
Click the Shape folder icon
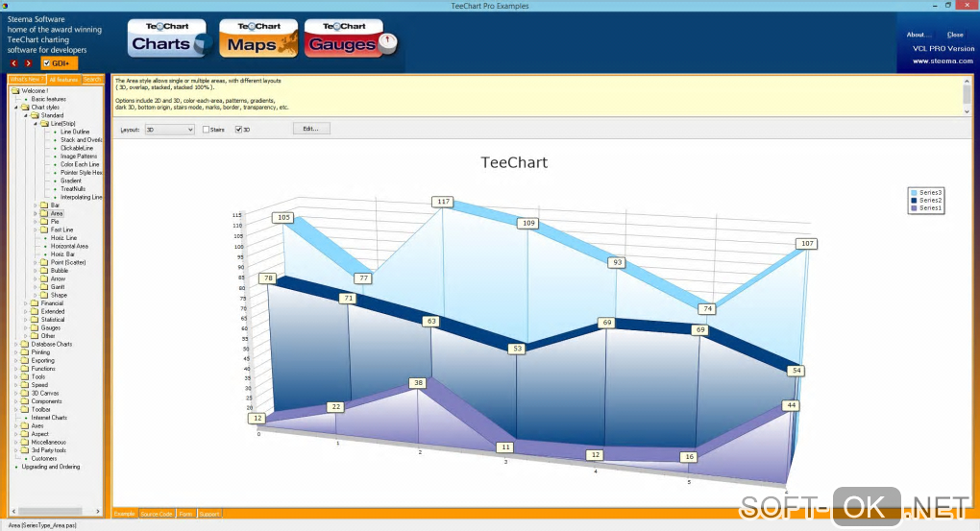coord(44,295)
